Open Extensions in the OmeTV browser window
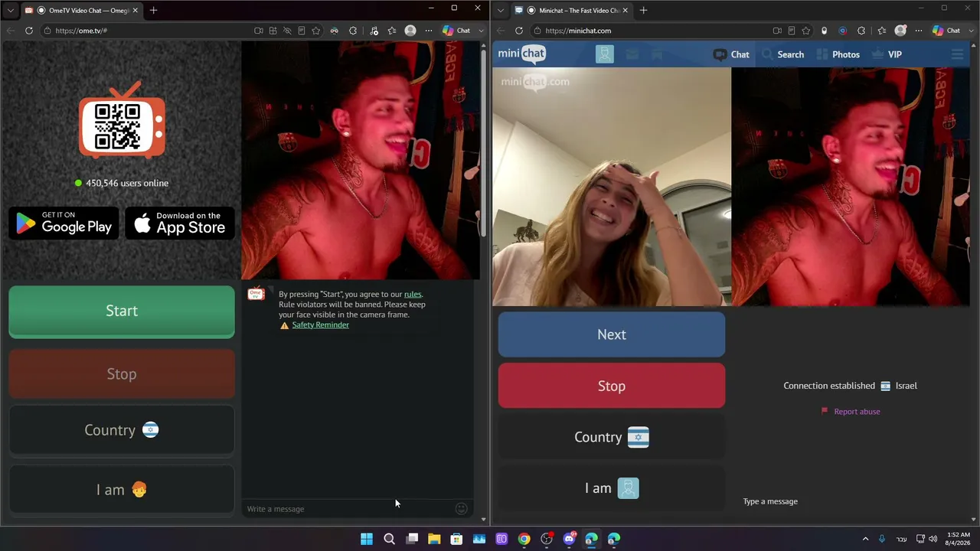 click(353, 31)
